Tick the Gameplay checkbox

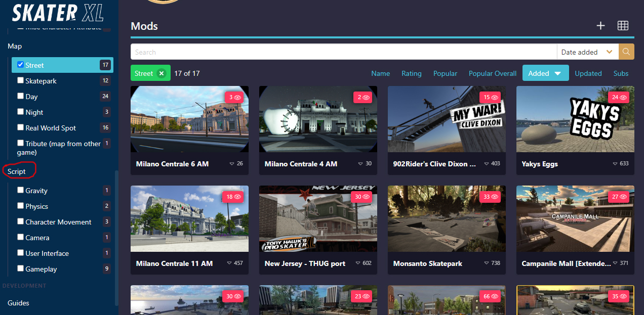[x=20, y=268]
